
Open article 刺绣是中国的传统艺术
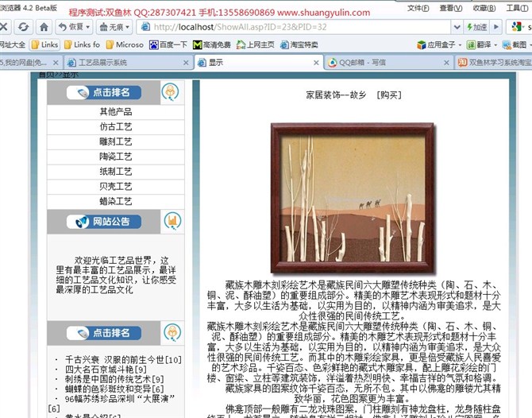tap(114, 379)
